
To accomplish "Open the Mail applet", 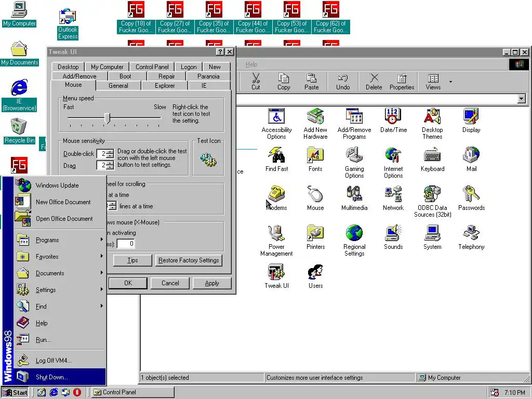I will pos(471,159).
